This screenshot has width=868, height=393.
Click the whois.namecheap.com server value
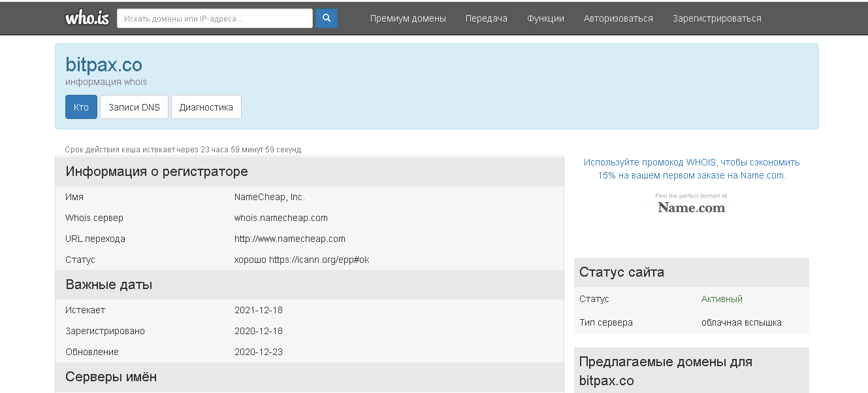(x=281, y=218)
